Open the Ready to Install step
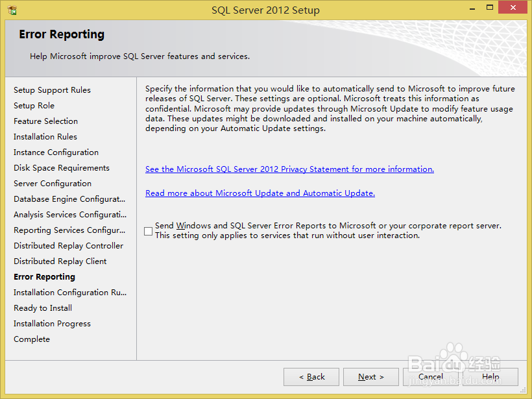This screenshot has width=532, height=399. click(42, 308)
